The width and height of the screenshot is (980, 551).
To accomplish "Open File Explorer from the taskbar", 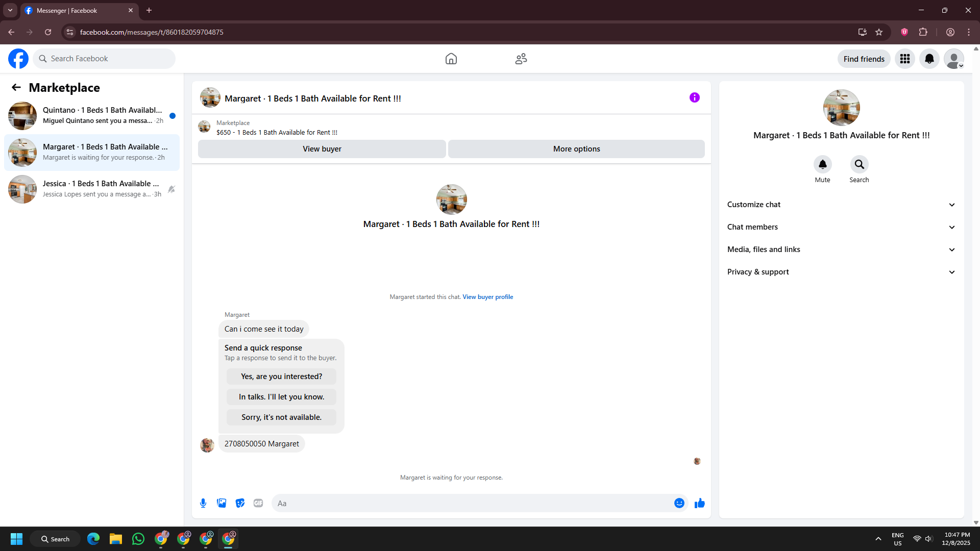I will [x=116, y=539].
